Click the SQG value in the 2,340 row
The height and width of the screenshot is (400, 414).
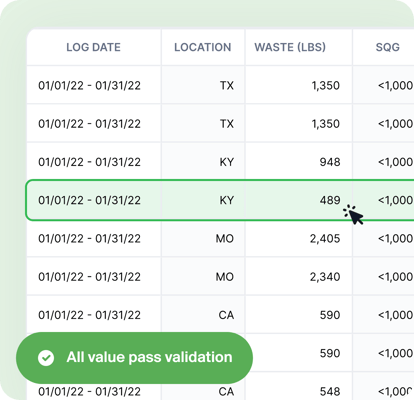point(396,277)
